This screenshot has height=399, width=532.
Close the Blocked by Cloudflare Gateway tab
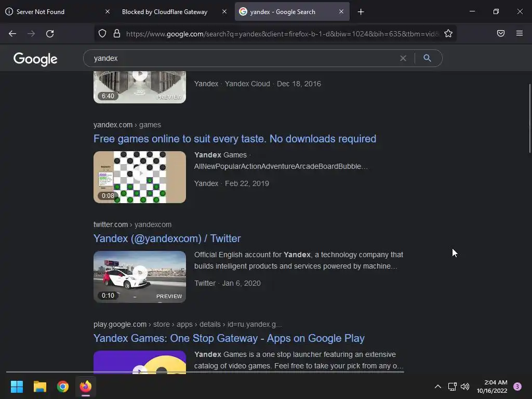tap(224, 11)
